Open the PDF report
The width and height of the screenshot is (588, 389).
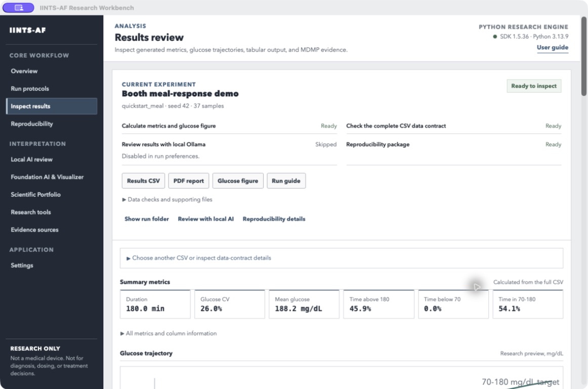click(189, 181)
